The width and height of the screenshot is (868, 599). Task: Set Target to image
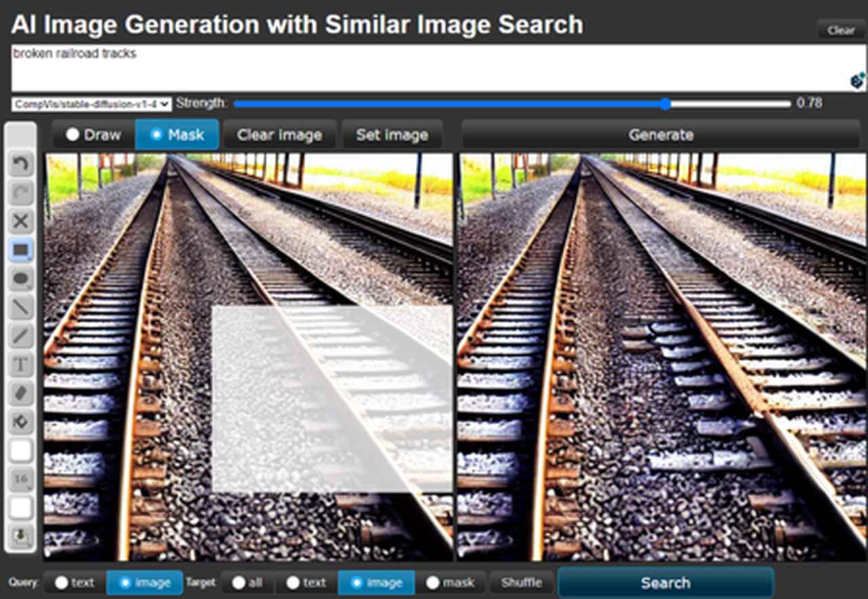coord(376,583)
